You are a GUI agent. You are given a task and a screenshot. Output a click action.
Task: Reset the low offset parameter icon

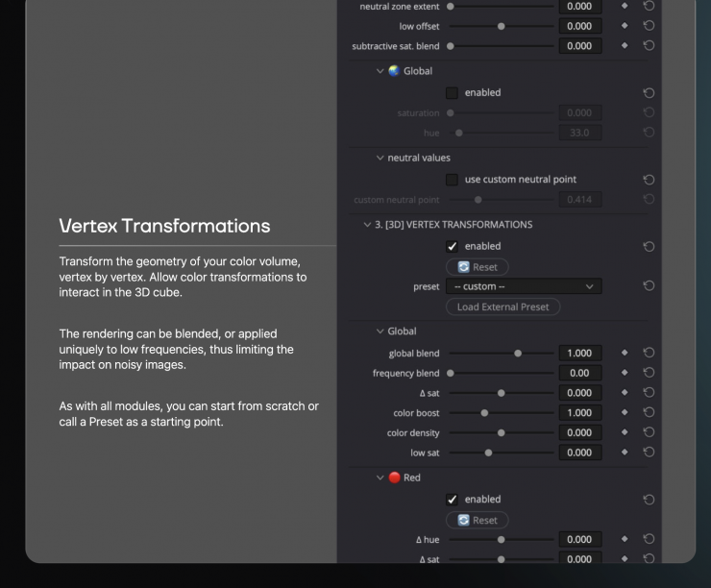(649, 26)
